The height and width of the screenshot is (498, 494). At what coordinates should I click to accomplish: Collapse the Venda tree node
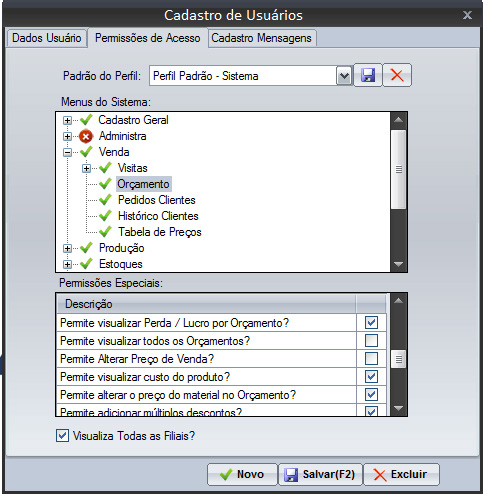coord(67,152)
